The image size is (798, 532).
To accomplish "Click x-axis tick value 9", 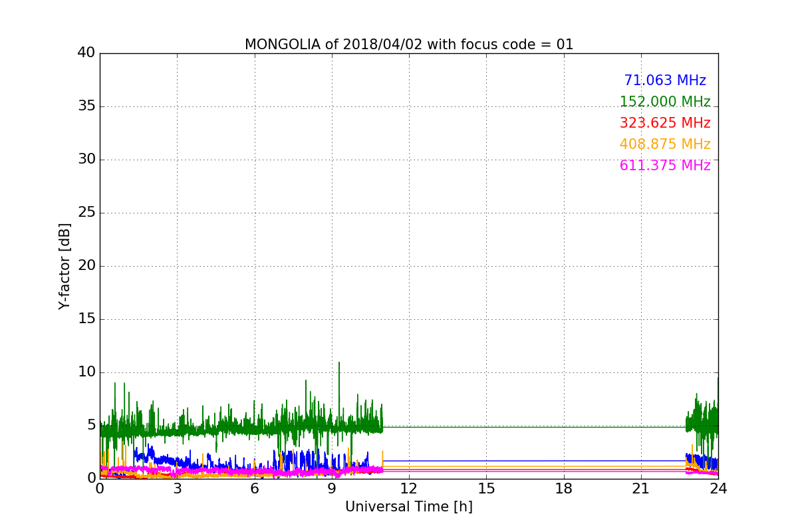I will point(332,489).
